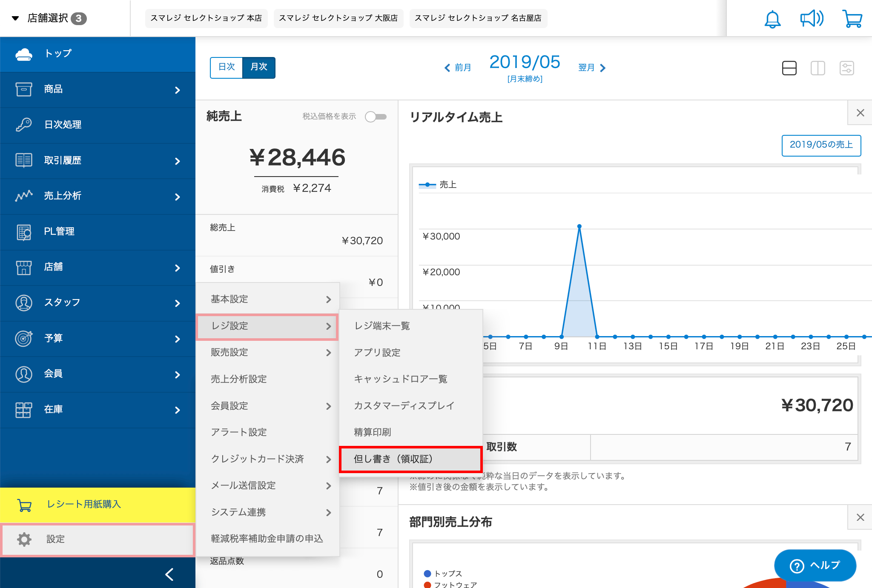Open the ヘルプ help button
This screenshot has width=872, height=588.
(815, 565)
